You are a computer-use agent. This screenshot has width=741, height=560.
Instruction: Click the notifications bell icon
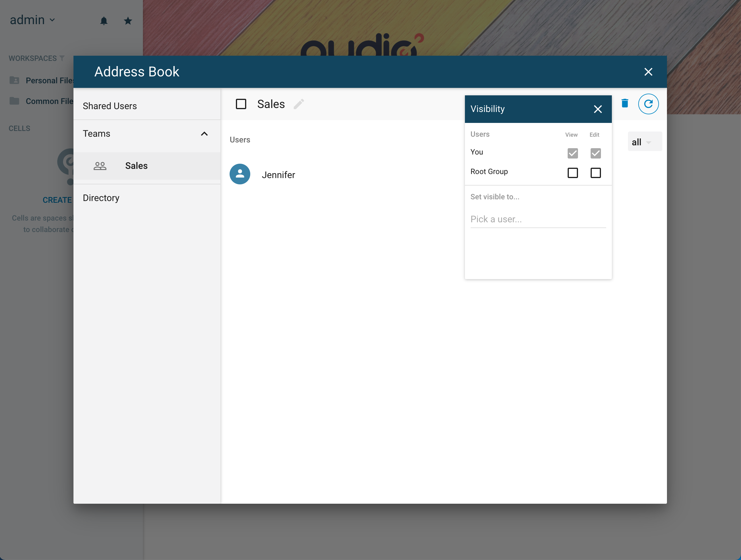(x=104, y=21)
